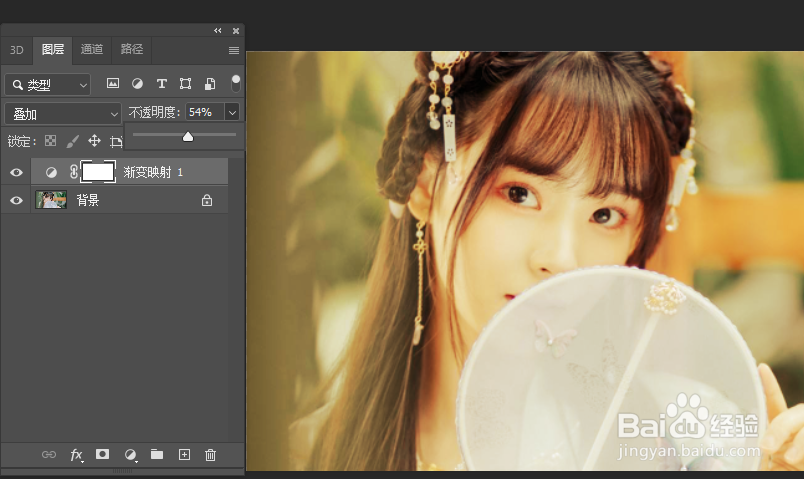Screen dimensions: 804x479
Task: Open the 叠加 blend mode dropdown
Action: click(63, 114)
